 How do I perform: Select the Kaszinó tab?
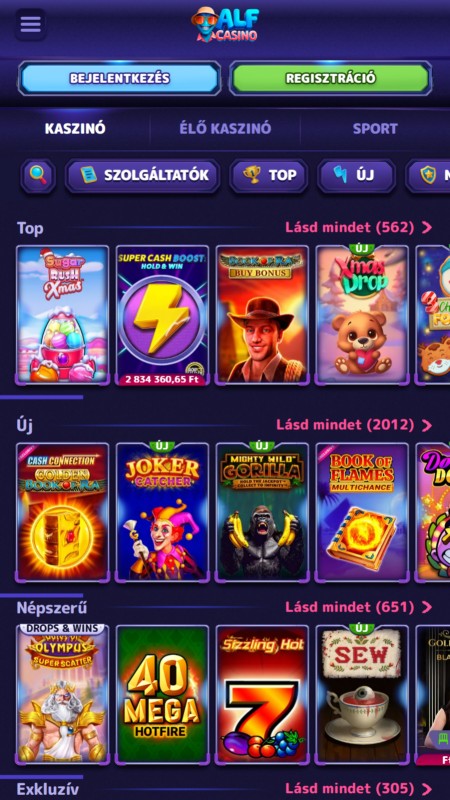tap(75, 128)
